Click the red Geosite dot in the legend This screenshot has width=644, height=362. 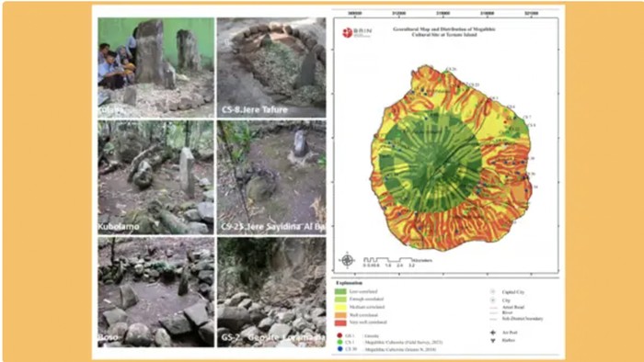(339, 335)
